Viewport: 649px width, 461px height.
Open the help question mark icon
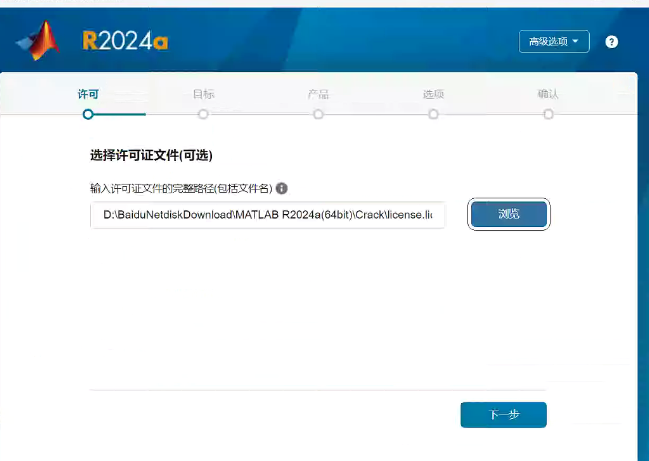coord(612,42)
